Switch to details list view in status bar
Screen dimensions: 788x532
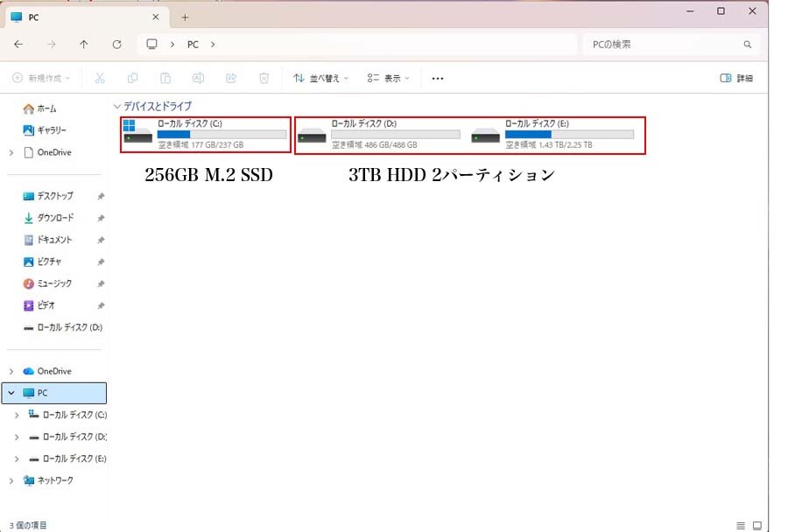741,526
